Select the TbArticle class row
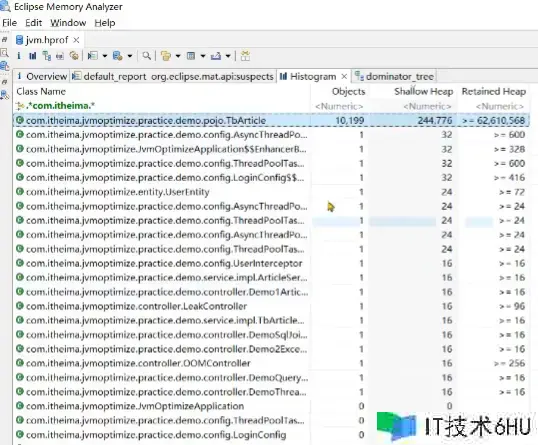This screenshot has width=538, height=445. click(271, 120)
